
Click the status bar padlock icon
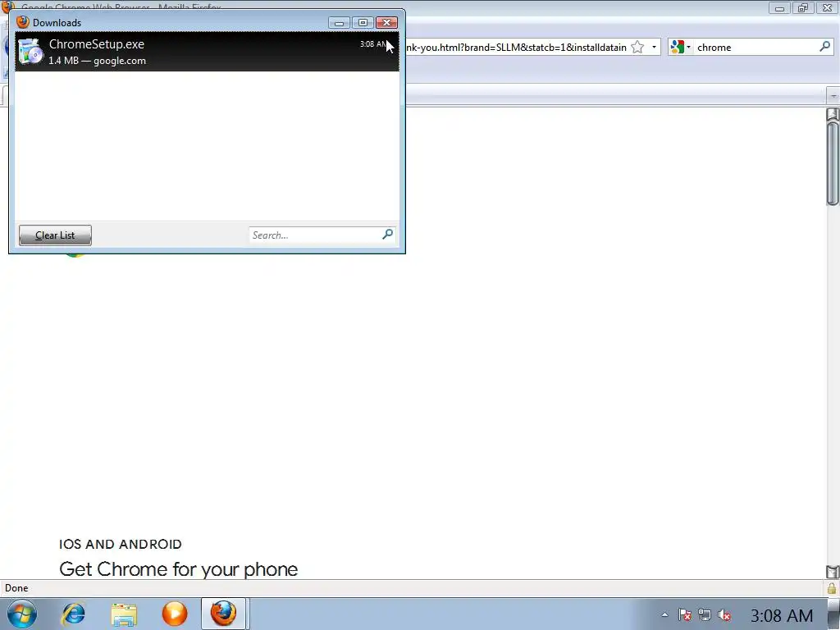click(832, 588)
